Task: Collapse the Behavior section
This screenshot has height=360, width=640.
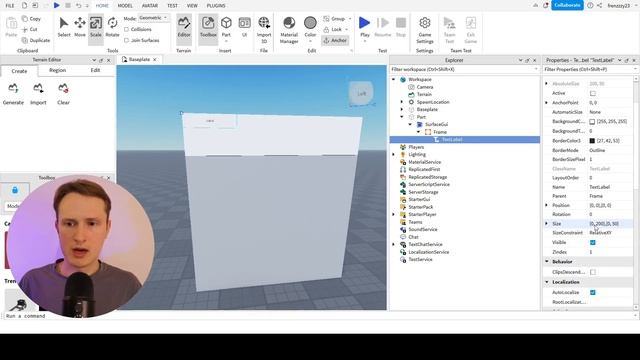Action: 547,262
